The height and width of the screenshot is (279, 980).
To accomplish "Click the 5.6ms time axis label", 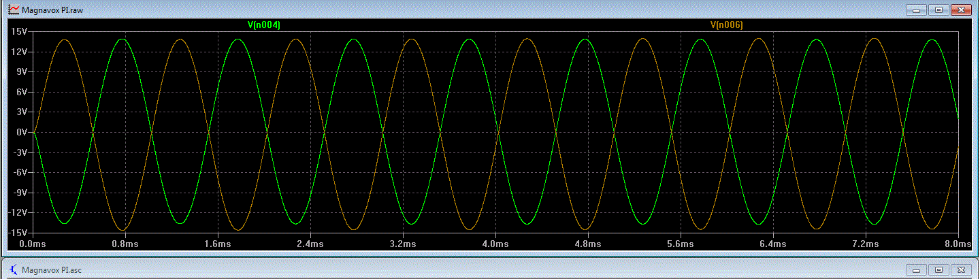I will [x=681, y=244].
